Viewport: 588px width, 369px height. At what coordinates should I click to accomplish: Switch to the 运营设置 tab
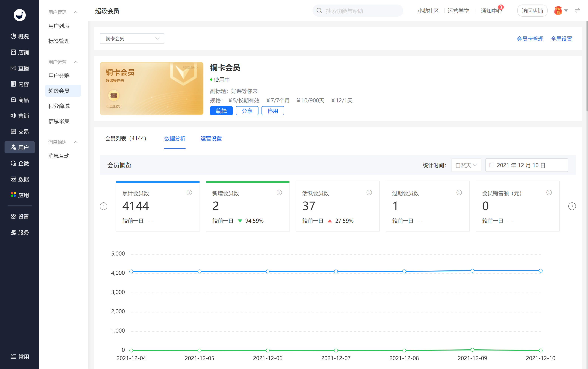[211, 138]
